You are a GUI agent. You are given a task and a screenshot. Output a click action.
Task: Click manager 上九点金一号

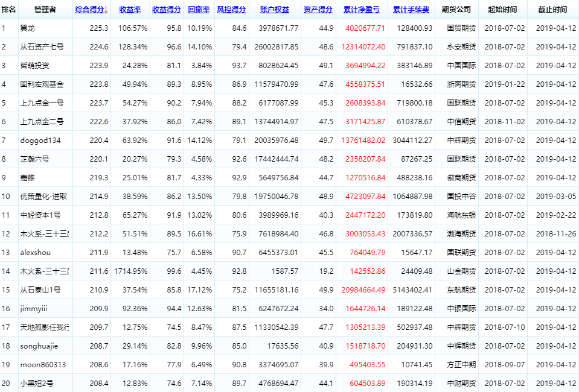click(x=42, y=103)
